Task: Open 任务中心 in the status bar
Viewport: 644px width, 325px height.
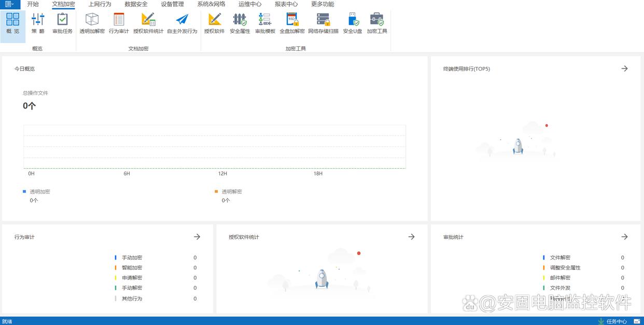Action: (612, 321)
